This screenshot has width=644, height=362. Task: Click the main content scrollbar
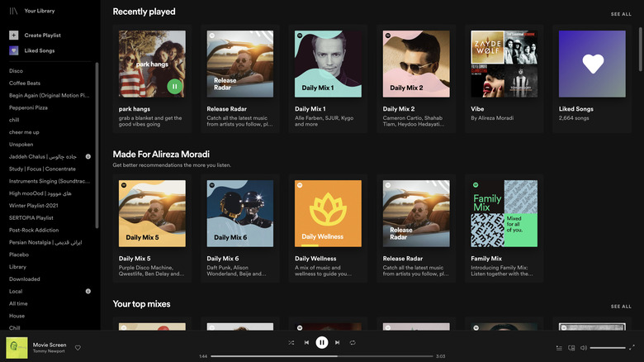[640, 50]
